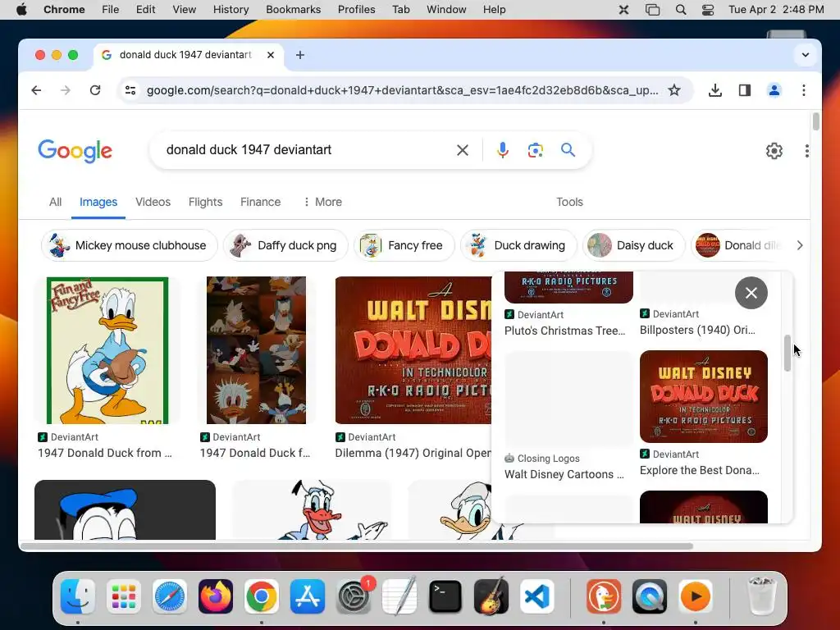
Task: Launch Firefox from the dock
Action: click(x=216, y=596)
